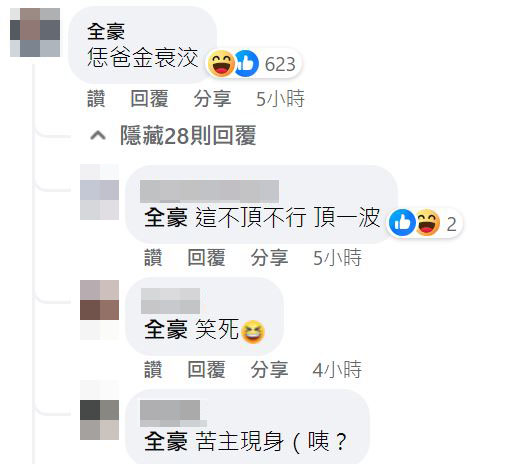Click 回覆 under 全豪's top comment
This screenshot has height=464, width=527.
149,99
